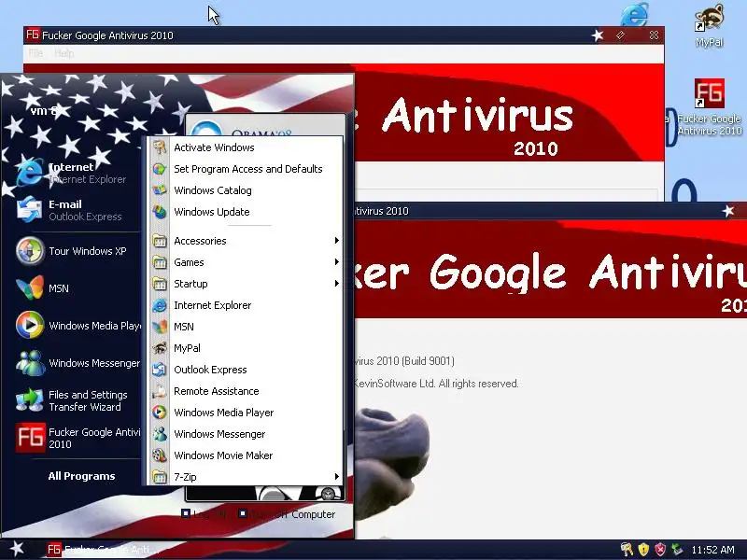Open Fucker Google Antivirus 2010 desktop shortcut

pos(710,107)
